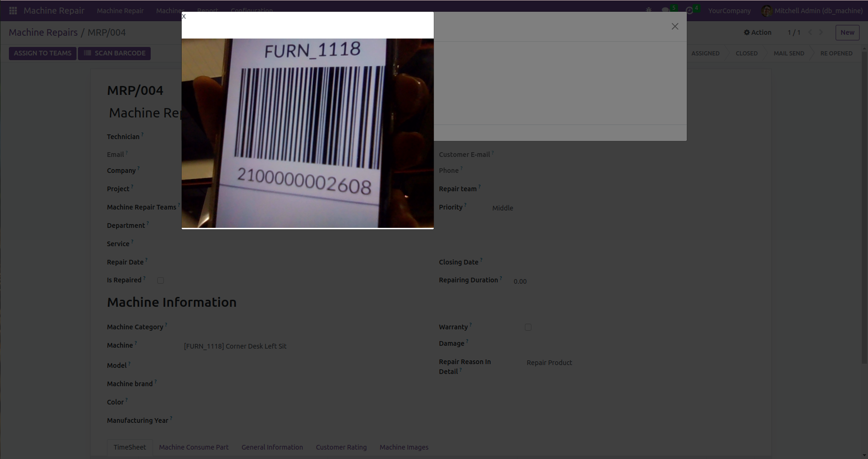The height and width of the screenshot is (459, 868).
Task: Switch to Customer Rating tab
Action: (341, 447)
